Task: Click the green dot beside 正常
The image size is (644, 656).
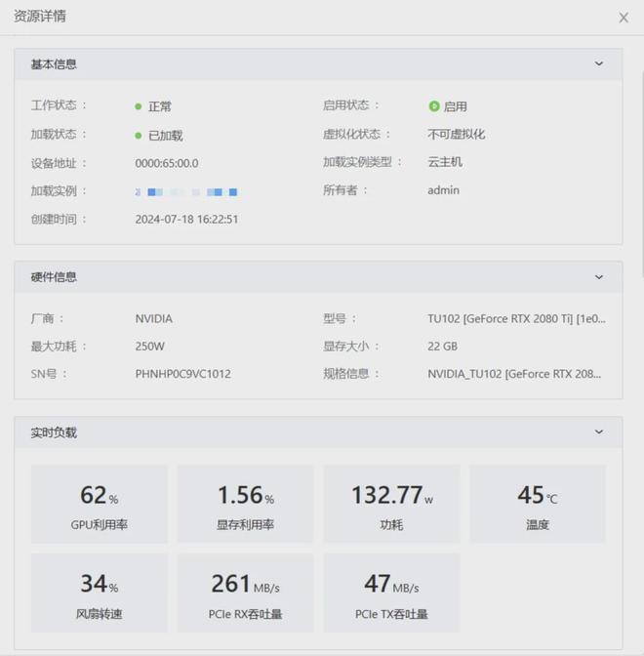Action: tap(138, 106)
